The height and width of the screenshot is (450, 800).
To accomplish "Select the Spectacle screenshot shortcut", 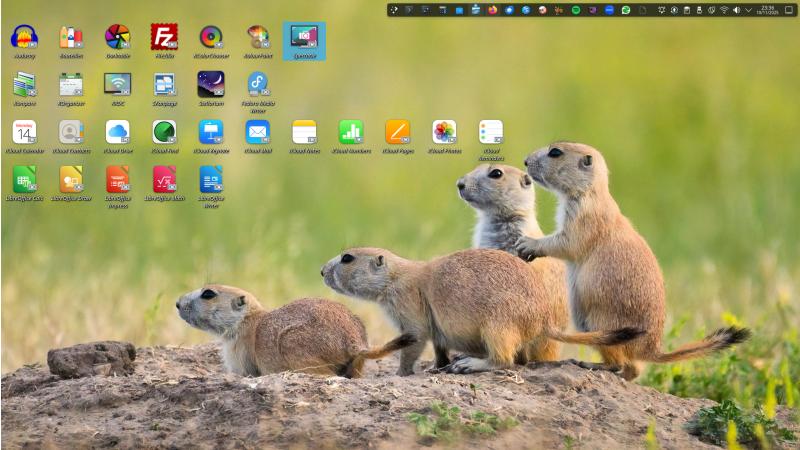I will coord(304,38).
